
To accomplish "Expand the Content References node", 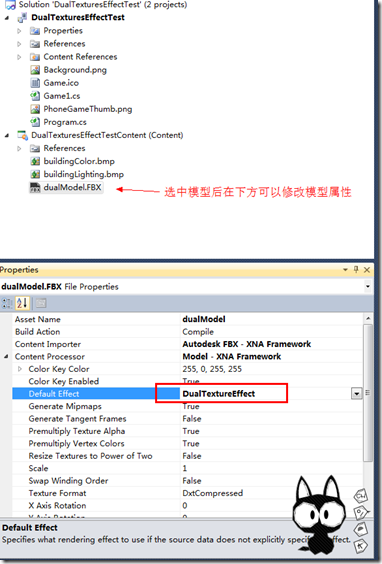I will pos(19,57).
